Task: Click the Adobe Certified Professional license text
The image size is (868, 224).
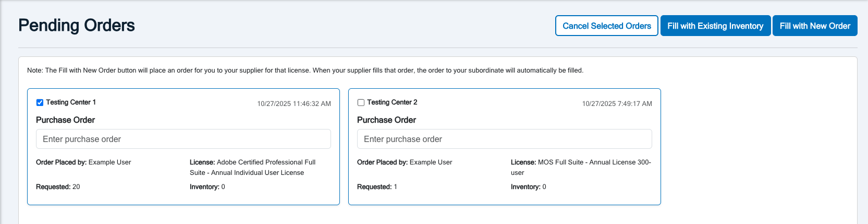Action: (252, 167)
